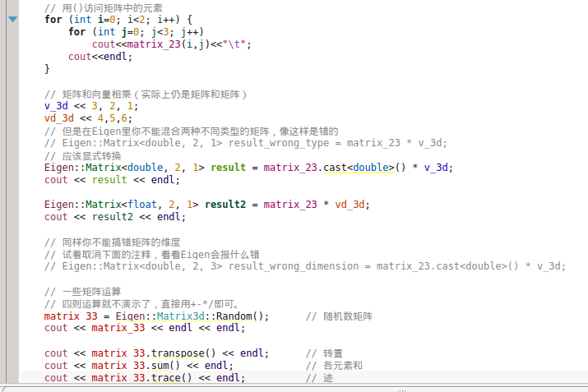The height and width of the screenshot is (392, 588).
Task: Click the commented 'result_wrong_type' line
Action: click(x=246, y=143)
